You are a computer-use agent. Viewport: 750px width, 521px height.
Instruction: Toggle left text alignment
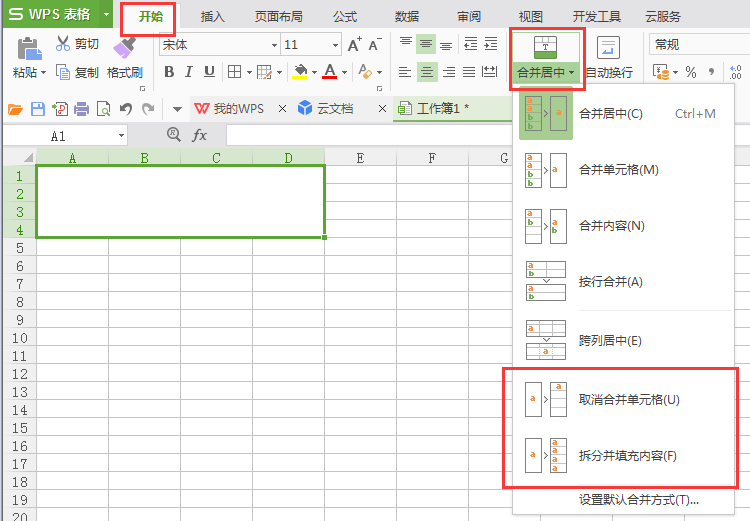[x=404, y=72]
